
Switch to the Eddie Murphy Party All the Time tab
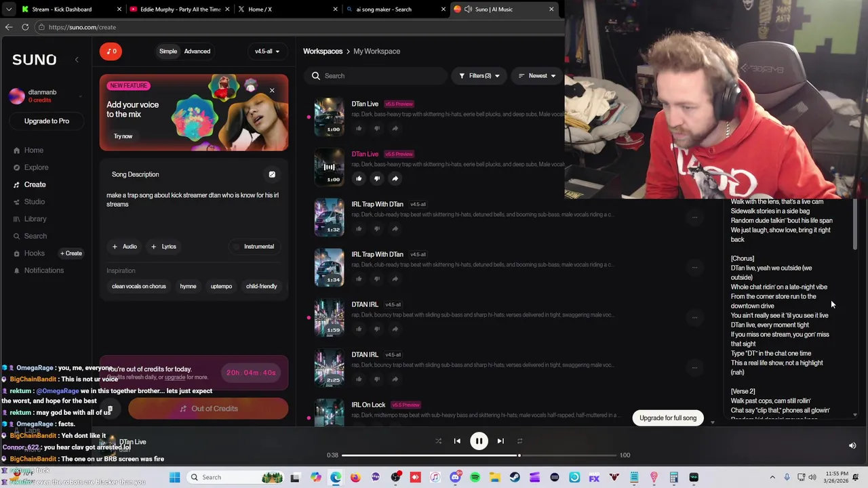coord(178,9)
